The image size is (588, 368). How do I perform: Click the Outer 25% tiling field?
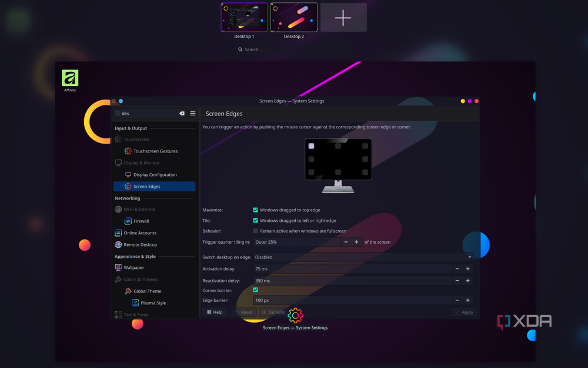point(297,242)
